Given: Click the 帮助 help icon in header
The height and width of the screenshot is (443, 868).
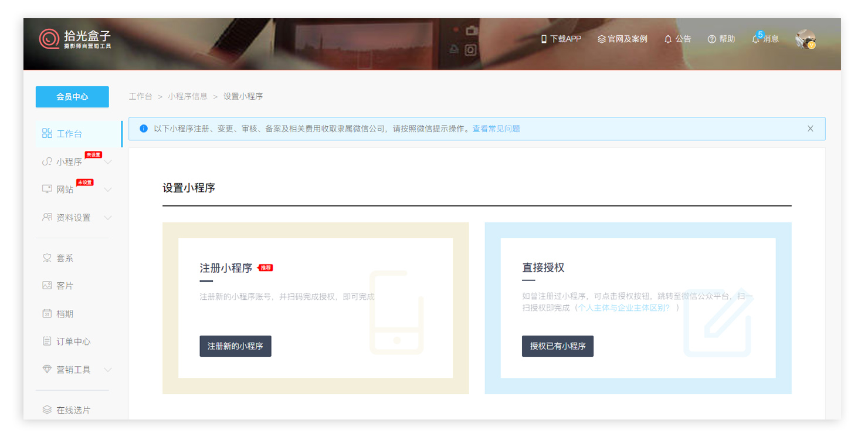Looking at the screenshot, I should pos(711,39).
